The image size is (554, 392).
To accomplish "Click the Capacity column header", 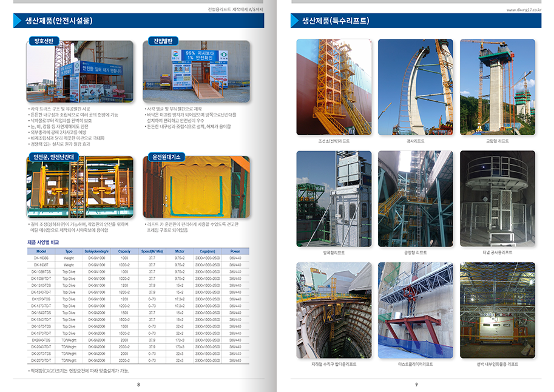I will coord(124,251).
